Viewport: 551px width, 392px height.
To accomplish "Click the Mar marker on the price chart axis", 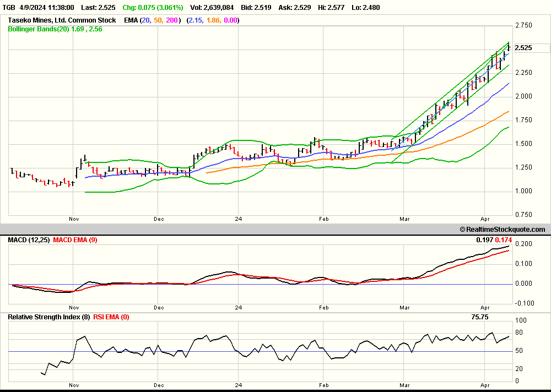I will [x=405, y=219].
